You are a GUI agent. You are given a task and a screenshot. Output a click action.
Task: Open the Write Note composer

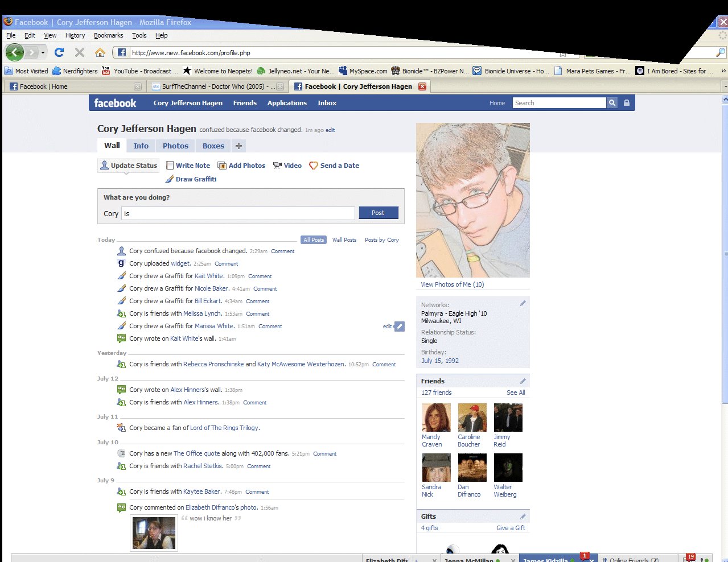[169, 165]
